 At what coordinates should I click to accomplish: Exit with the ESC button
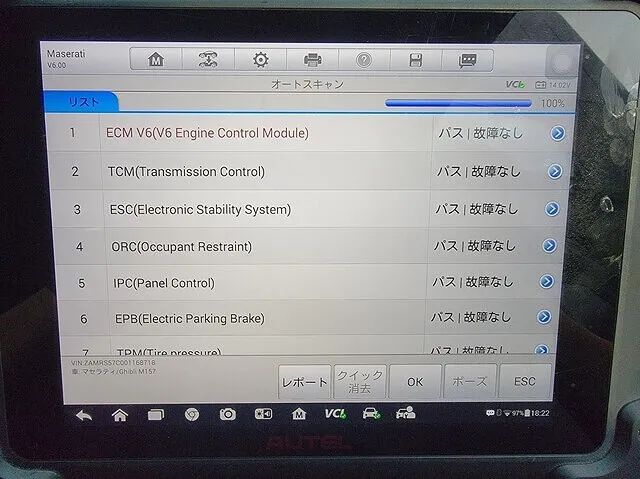click(524, 381)
